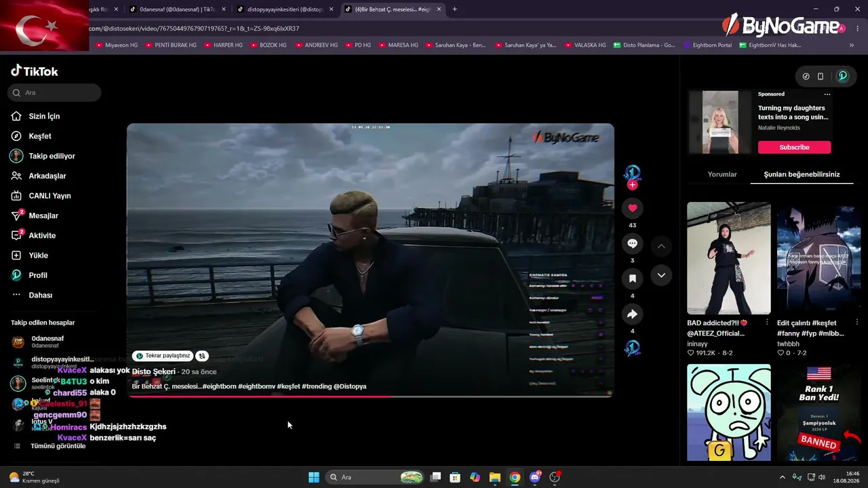Toggle the heart like button
The width and height of the screenshot is (868, 488).
point(633,208)
